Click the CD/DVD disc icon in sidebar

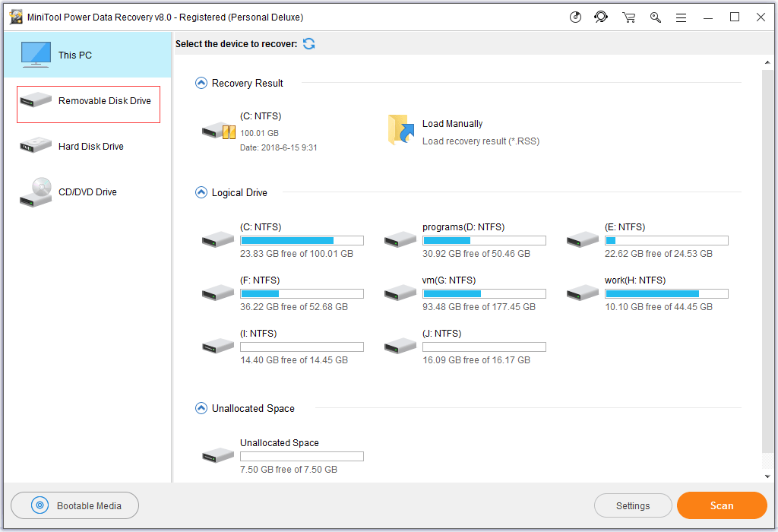(36, 192)
